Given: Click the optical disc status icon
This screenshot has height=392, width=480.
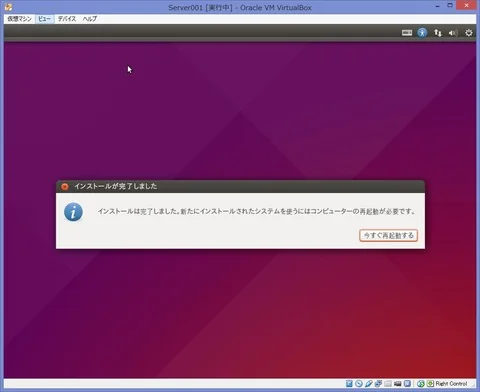Looking at the screenshot, I should [x=359, y=384].
